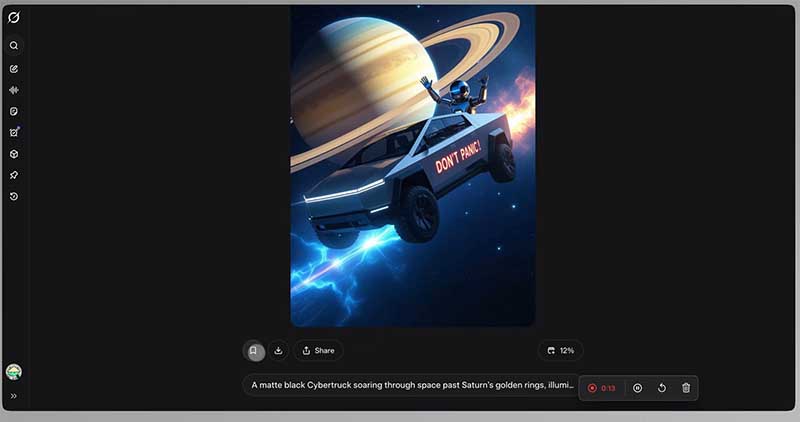Open the cube projects icon
This screenshot has height=422, width=800.
(14, 154)
